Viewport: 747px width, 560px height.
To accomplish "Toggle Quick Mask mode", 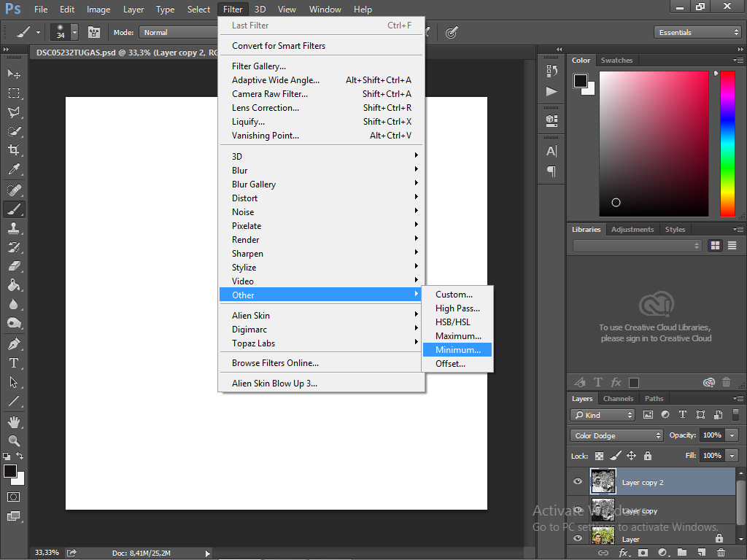I will (14, 497).
